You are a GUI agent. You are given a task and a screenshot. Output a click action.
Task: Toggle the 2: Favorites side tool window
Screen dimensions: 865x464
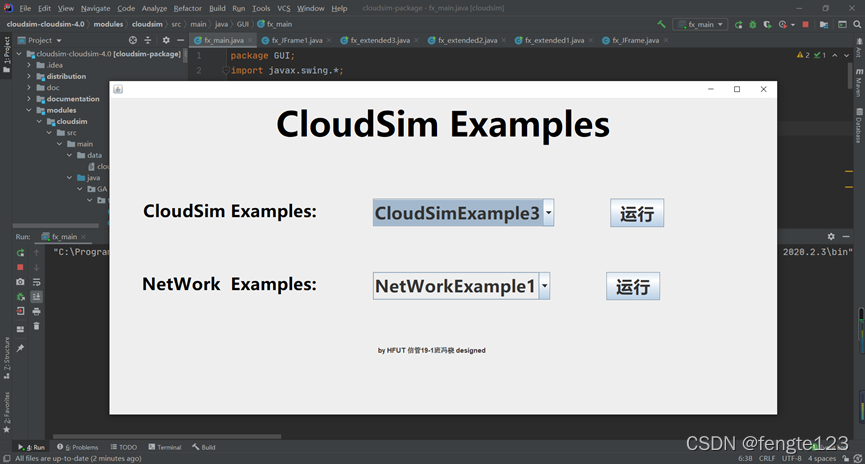pyautogui.click(x=7, y=412)
